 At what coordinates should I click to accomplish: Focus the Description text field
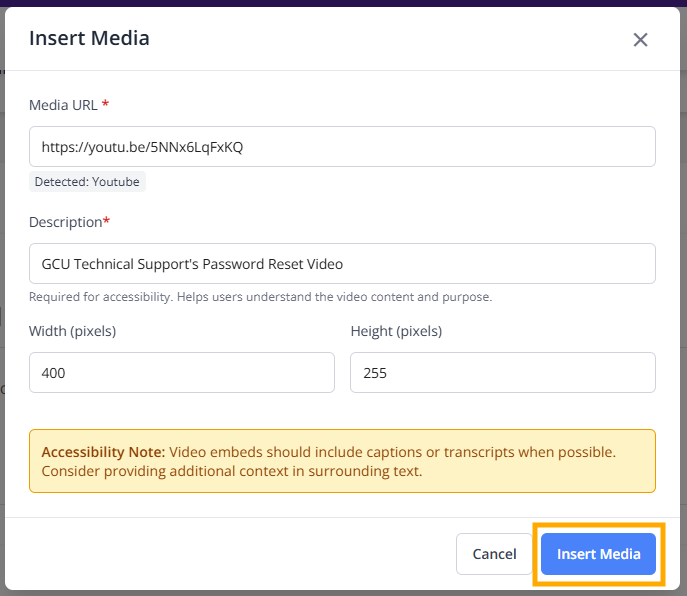point(342,264)
